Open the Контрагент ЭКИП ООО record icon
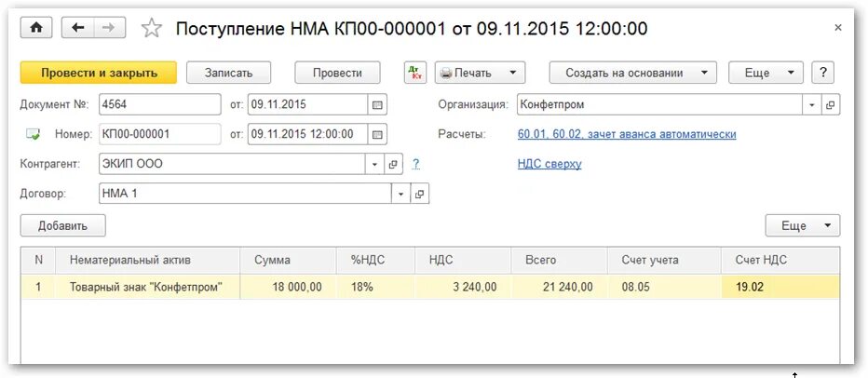This screenshot has height=378, width=868. 393,165
